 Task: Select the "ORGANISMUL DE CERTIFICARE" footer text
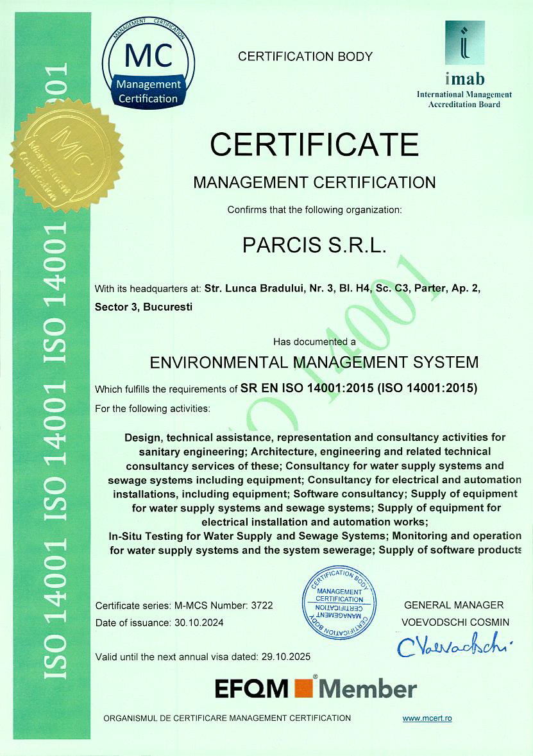(227, 718)
